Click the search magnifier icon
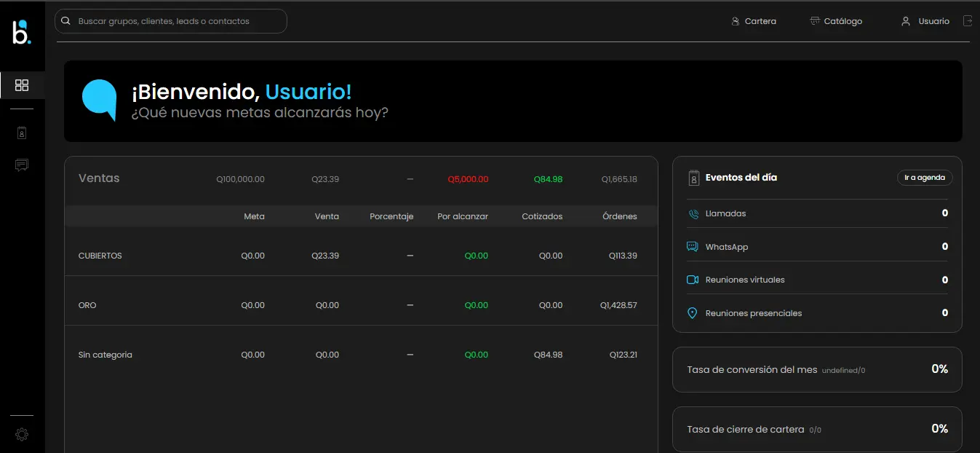The image size is (980, 453). point(66,21)
